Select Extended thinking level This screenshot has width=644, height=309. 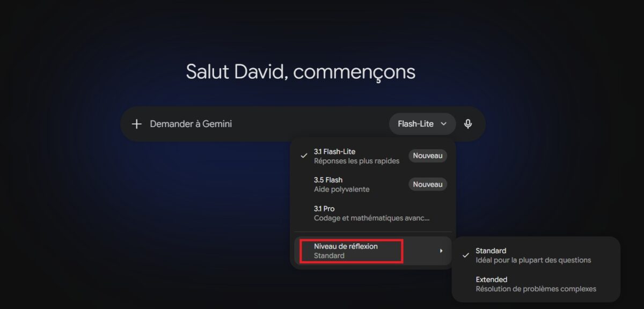pos(536,284)
